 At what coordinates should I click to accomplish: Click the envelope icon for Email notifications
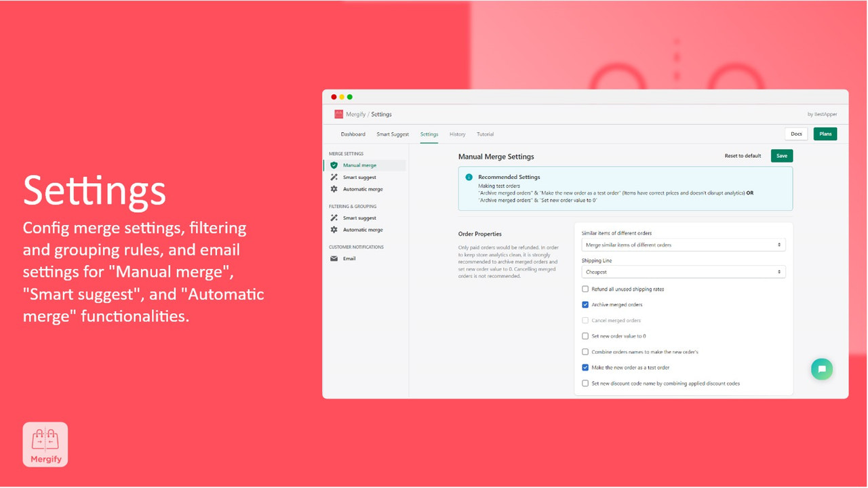tap(334, 258)
